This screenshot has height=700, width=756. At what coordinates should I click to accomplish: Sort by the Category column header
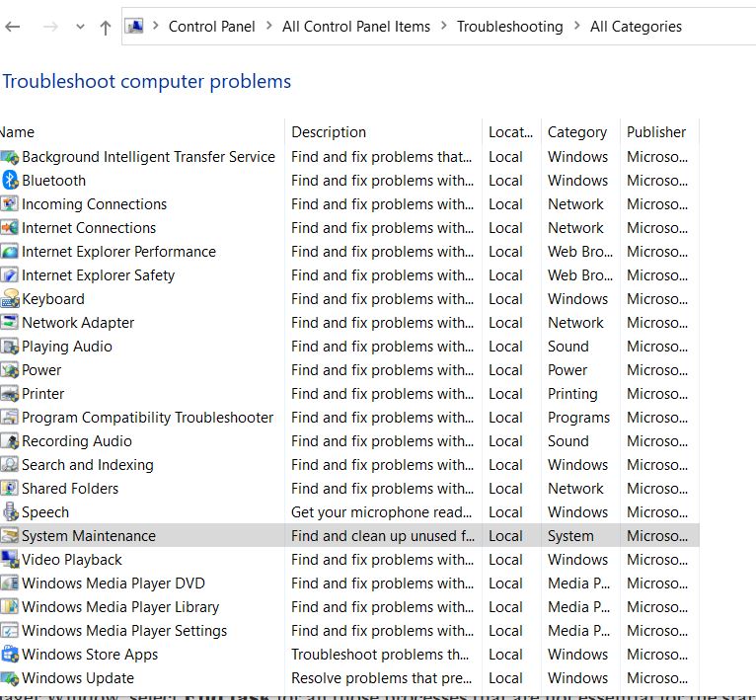pyautogui.click(x=577, y=132)
